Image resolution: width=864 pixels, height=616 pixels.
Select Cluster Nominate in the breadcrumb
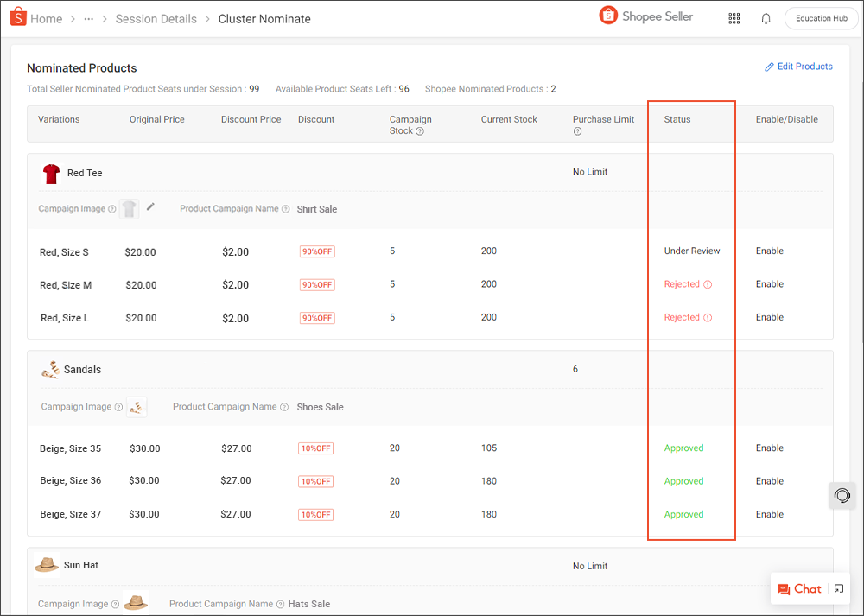click(x=264, y=18)
